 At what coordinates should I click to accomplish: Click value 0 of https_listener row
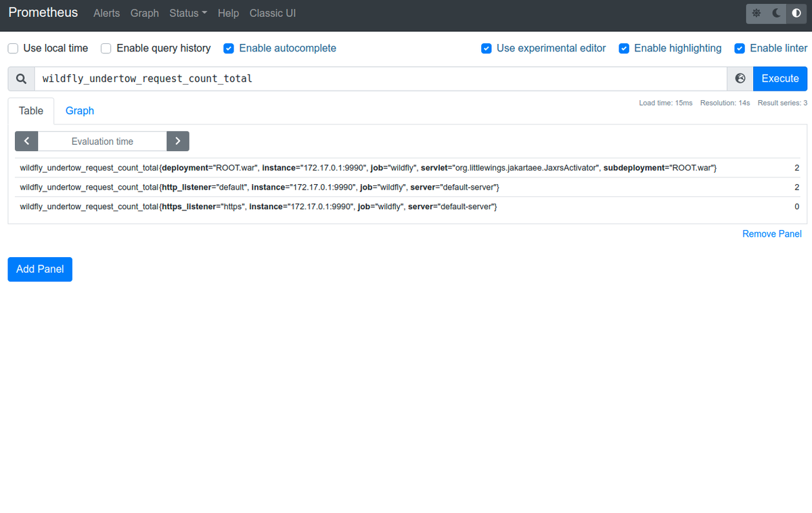(796, 206)
